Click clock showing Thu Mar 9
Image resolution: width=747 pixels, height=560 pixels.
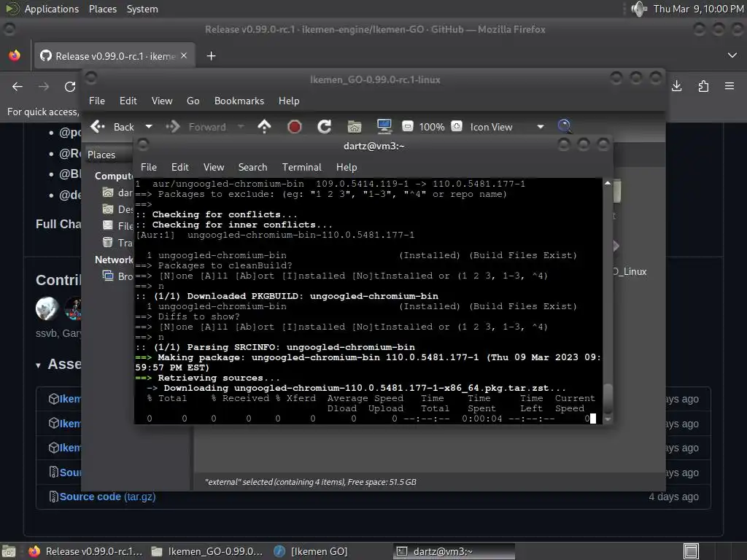coord(698,9)
